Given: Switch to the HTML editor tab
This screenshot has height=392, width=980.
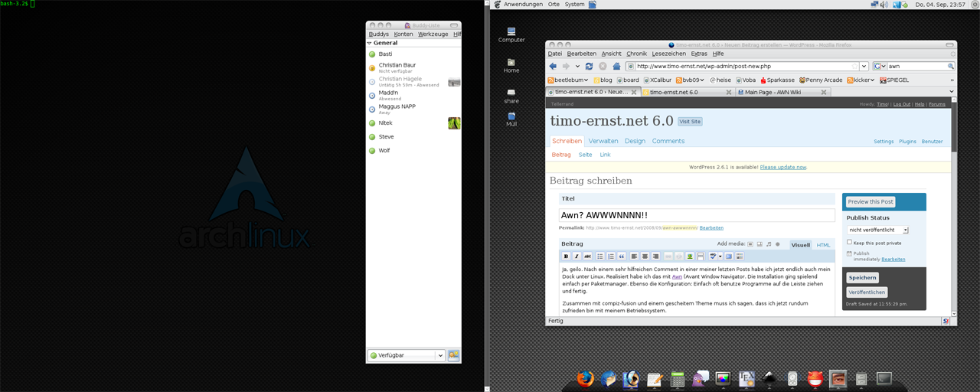Looking at the screenshot, I should pos(823,245).
